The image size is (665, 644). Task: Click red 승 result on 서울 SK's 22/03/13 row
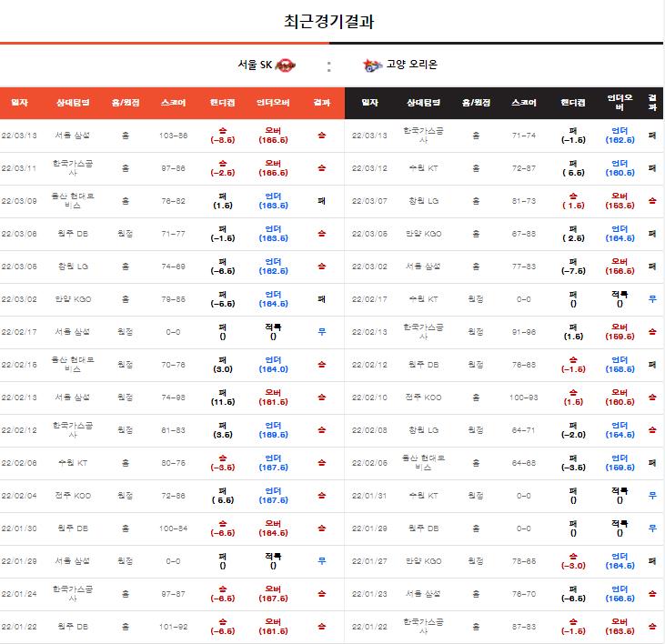tap(321, 136)
